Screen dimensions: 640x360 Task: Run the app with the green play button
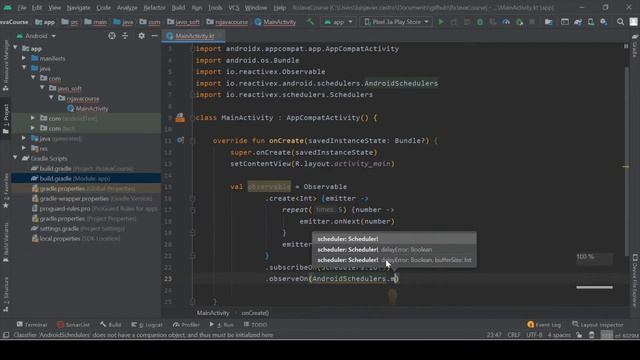point(441,22)
